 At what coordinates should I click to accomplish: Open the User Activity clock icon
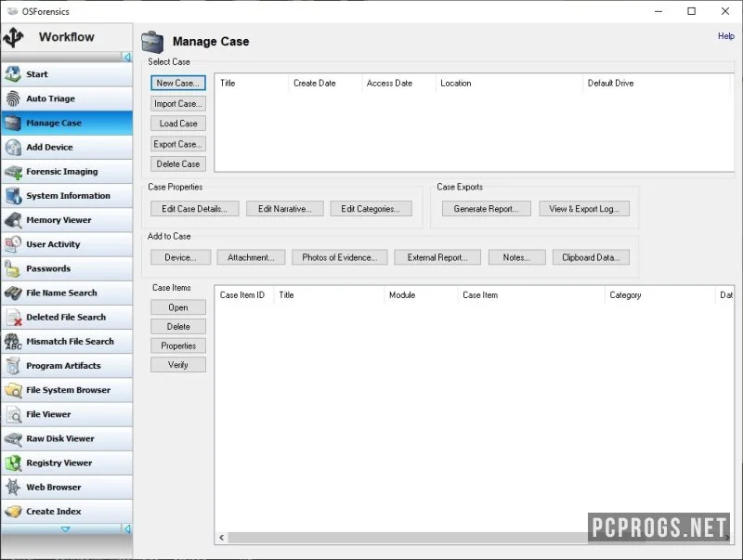(13, 244)
